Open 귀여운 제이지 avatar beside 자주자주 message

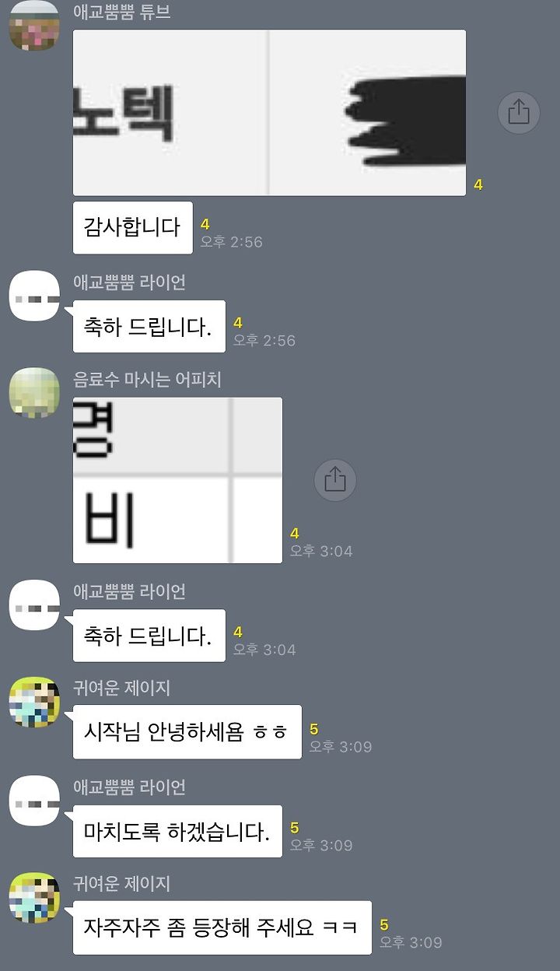(34, 899)
